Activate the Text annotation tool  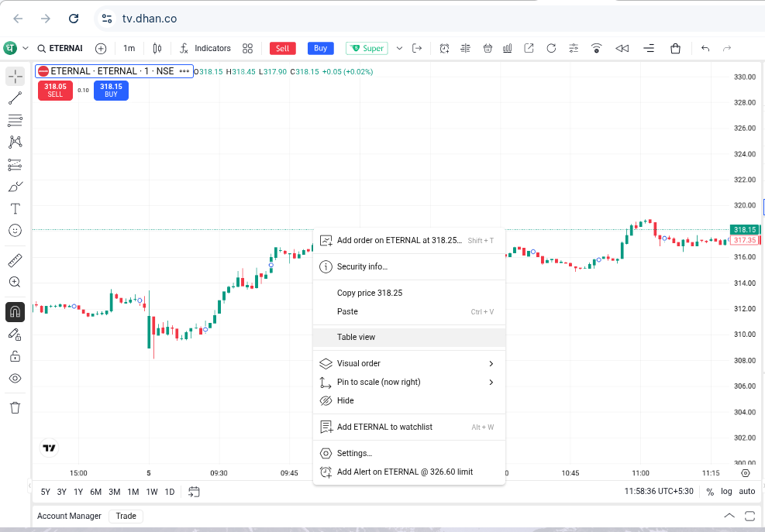[x=16, y=209]
